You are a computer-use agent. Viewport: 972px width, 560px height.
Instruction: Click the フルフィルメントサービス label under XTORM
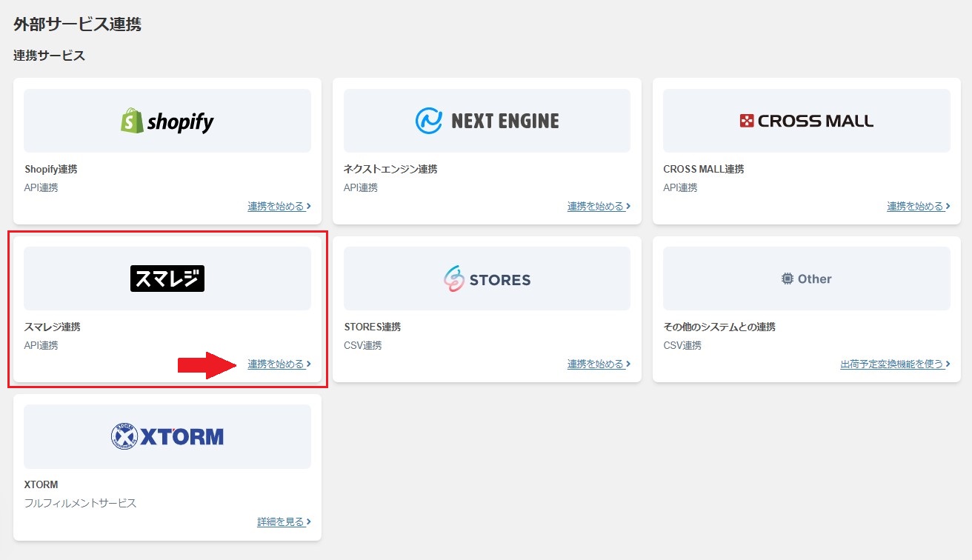click(x=81, y=504)
